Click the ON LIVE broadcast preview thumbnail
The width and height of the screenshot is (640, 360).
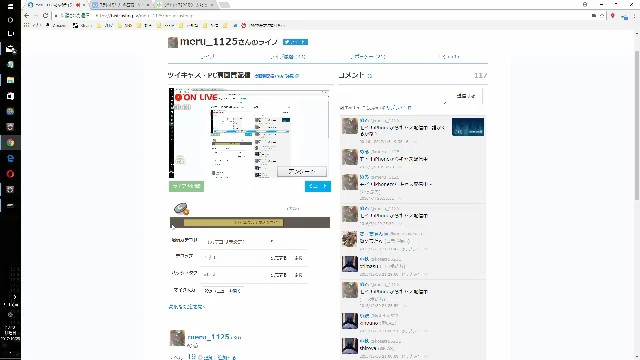(x=249, y=133)
